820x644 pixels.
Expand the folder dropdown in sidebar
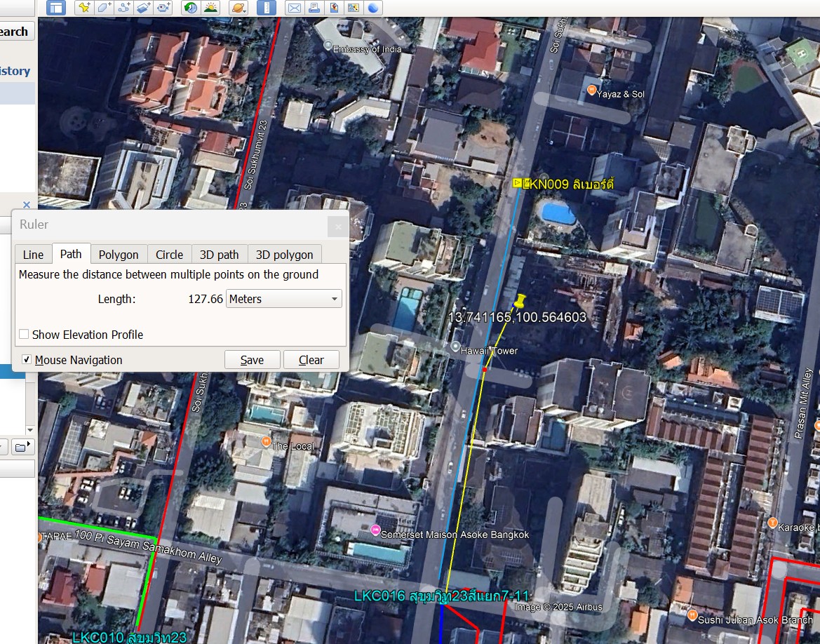click(x=22, y=446)
